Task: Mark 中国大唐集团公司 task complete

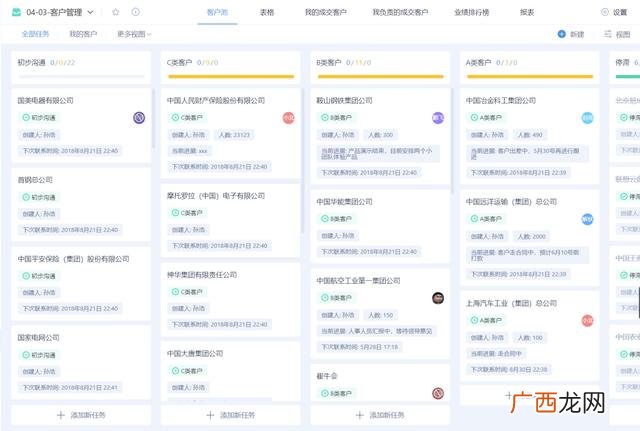Action: [176, 371]
